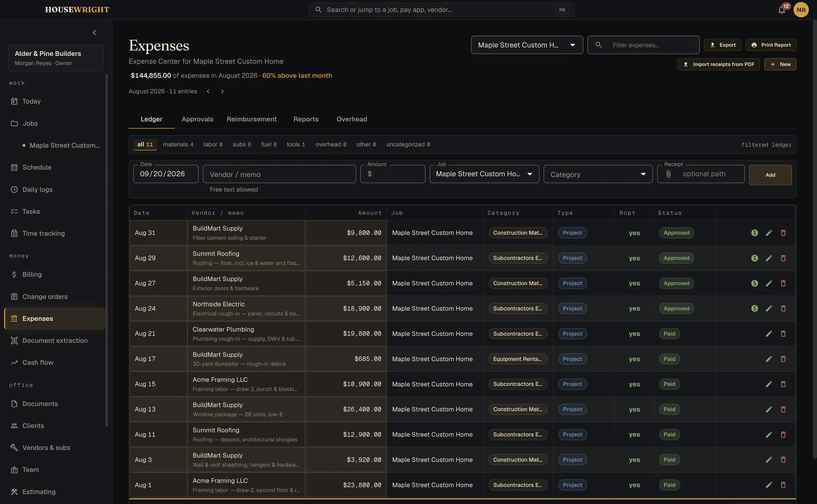Screen dimensions: 817x504
Task: Edit the Aug 3 BuildMart Supply expense
Action: 769,459
